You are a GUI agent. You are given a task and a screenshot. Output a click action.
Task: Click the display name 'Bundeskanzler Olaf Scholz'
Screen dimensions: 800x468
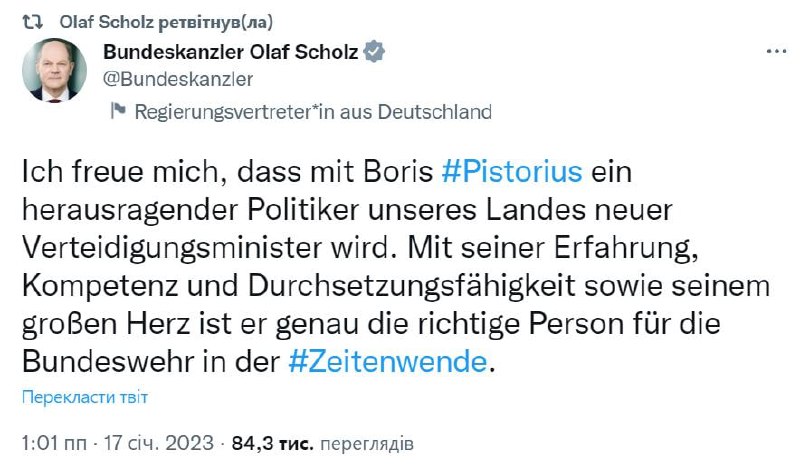pyautogui.click(x=231, y=51)
